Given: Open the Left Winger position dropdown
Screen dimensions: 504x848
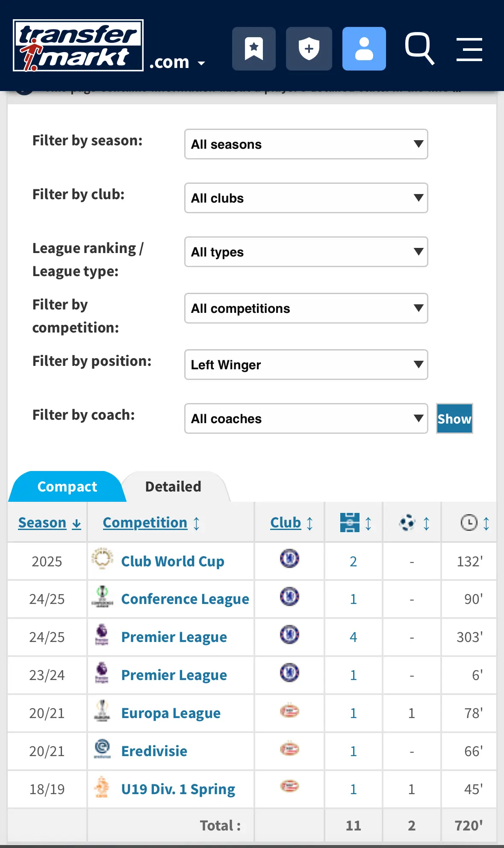Looking at the screenshot, I should pyautogui.click(x=306, y=365).
